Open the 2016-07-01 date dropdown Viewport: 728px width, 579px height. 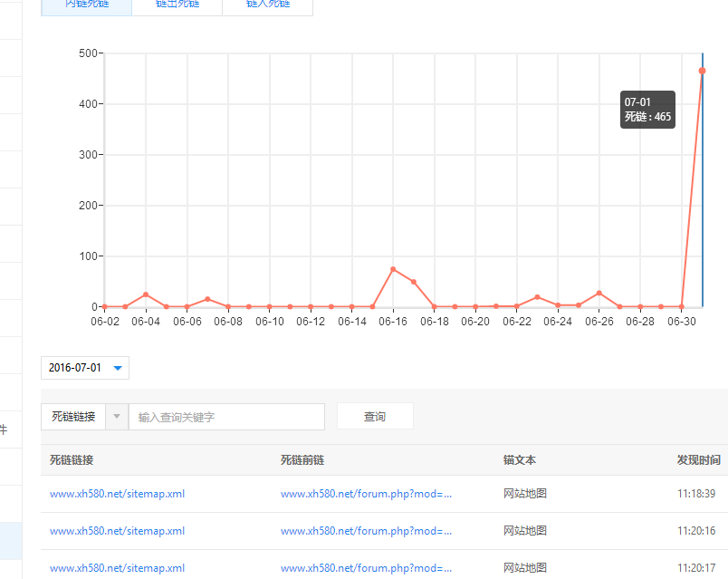click(85, 368)
